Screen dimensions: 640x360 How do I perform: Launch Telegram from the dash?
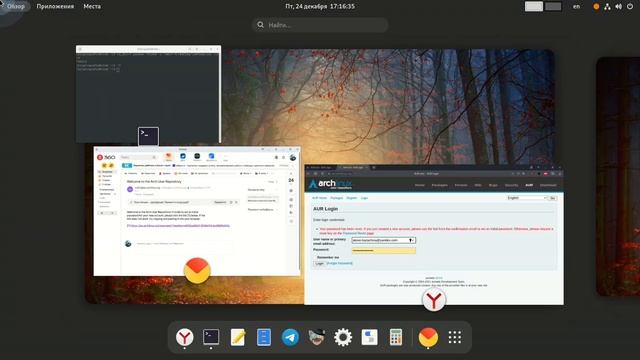click(x=290, y=337)
